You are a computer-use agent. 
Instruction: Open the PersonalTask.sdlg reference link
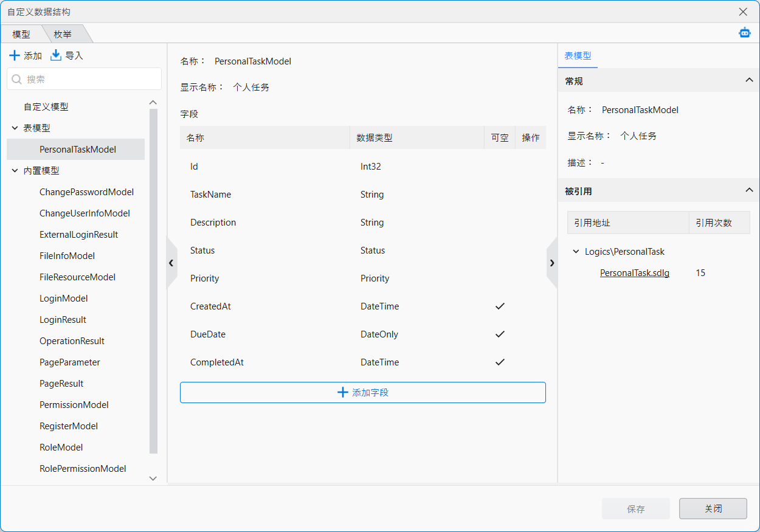[634, 273]
